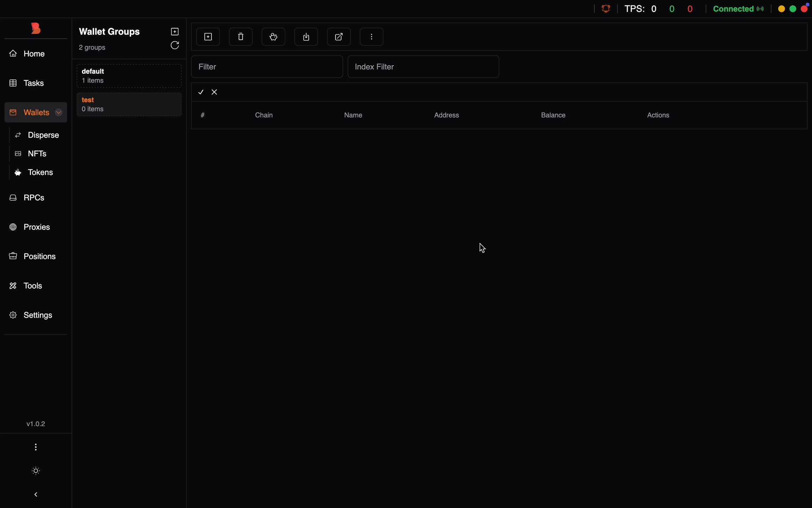812x508 pixels.
Task: Add a new wallet group with plus icon
Action: point(175,32)
